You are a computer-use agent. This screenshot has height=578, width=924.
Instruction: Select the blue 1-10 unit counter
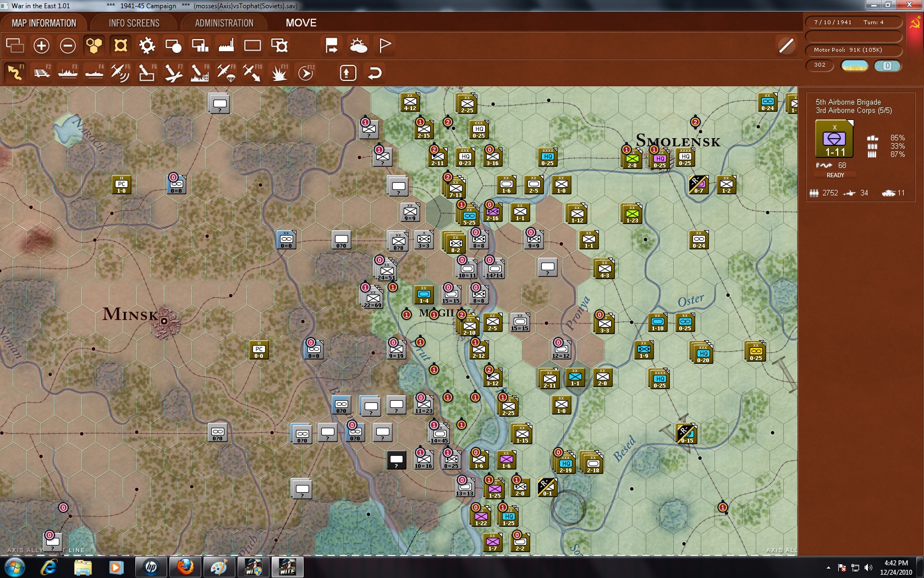[658, 323]
